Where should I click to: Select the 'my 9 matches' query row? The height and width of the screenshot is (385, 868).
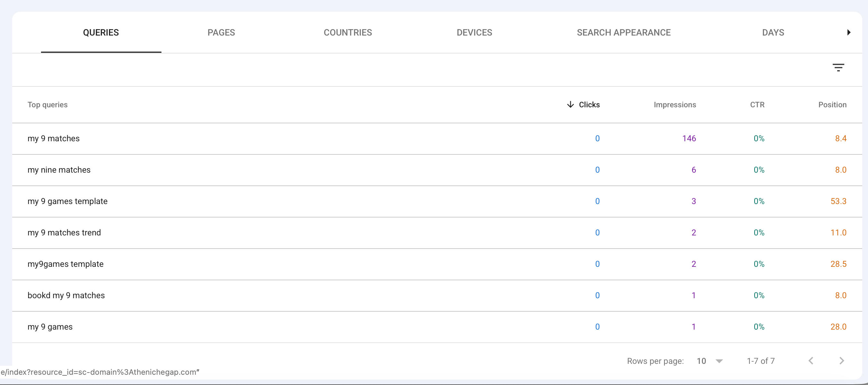coord(437,139)
